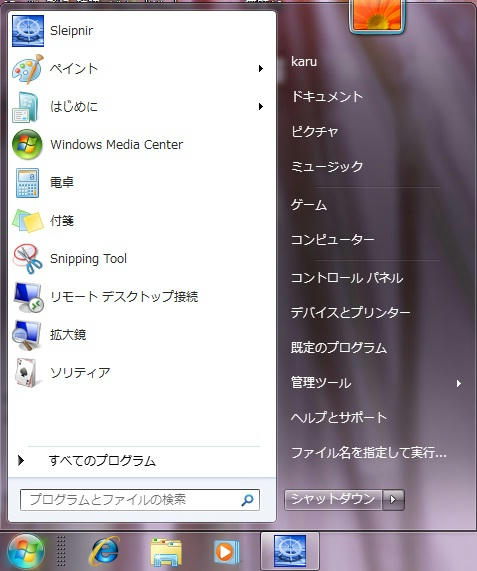
Task: Open the karu user folder
Action: coord(304,62)
